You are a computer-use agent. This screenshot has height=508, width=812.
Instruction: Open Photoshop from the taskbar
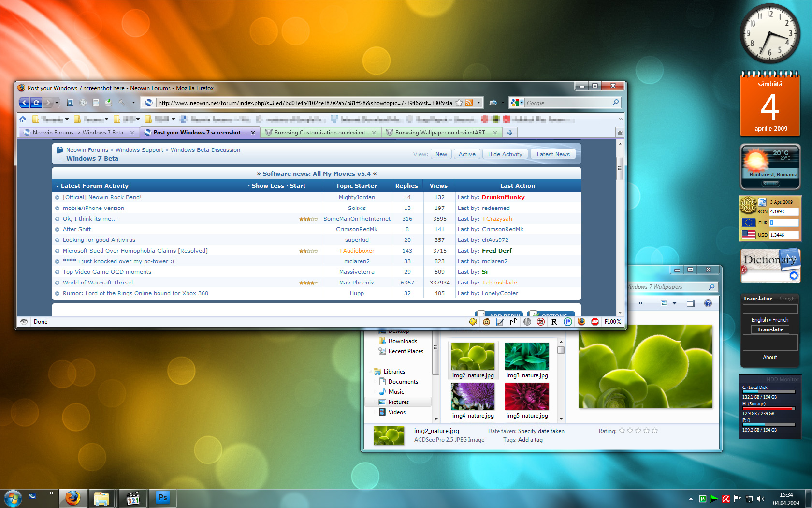click(162, 497)
